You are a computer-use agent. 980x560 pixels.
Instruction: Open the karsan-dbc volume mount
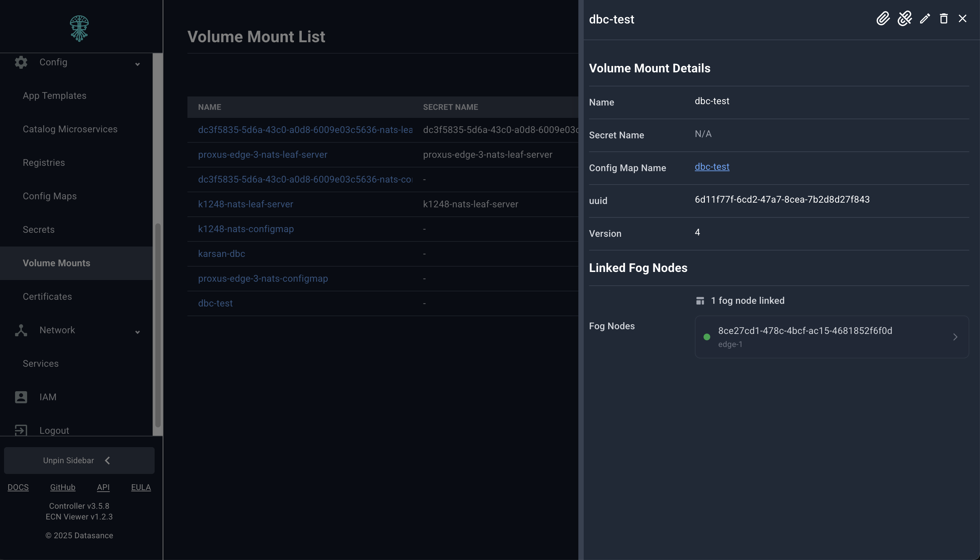point(221,254)
